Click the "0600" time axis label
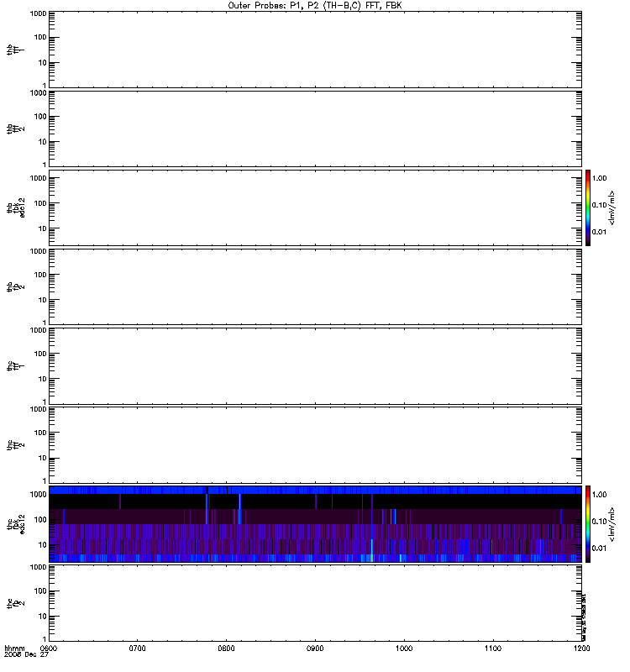 coord(49,648)
